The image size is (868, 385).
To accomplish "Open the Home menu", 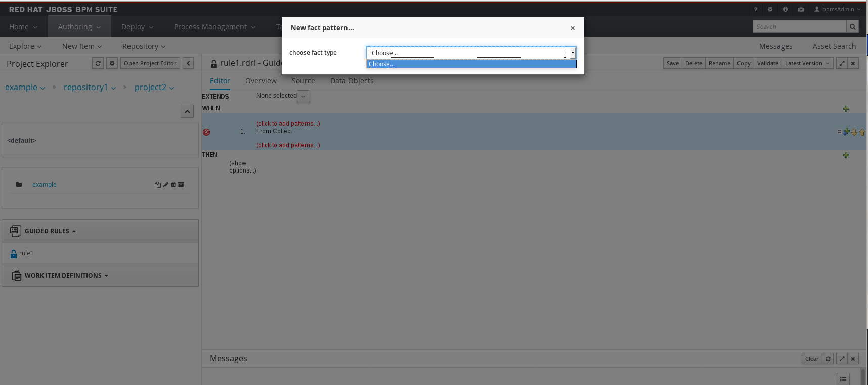I will [x=23, y=27].
